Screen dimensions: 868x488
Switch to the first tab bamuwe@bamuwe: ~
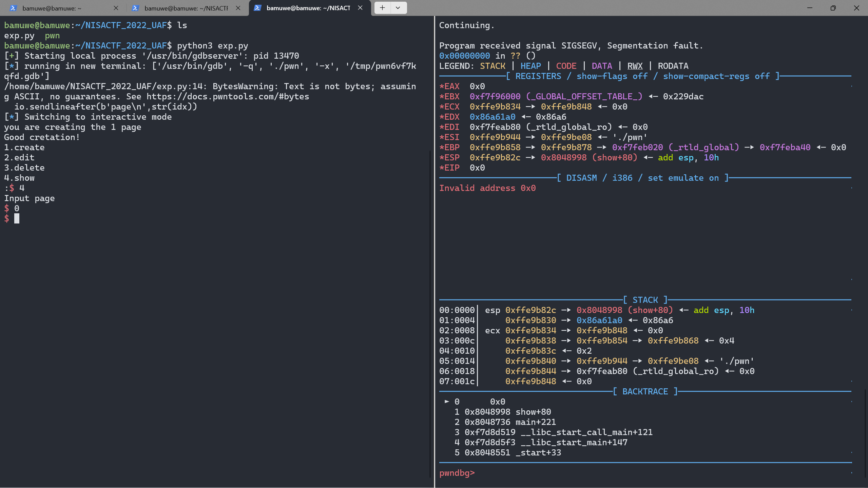[64, 8]
